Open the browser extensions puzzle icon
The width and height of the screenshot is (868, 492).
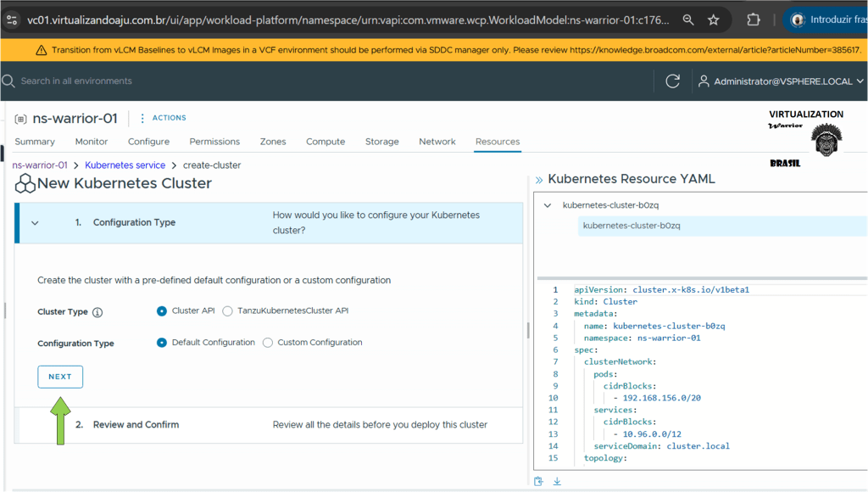[753, 20]
